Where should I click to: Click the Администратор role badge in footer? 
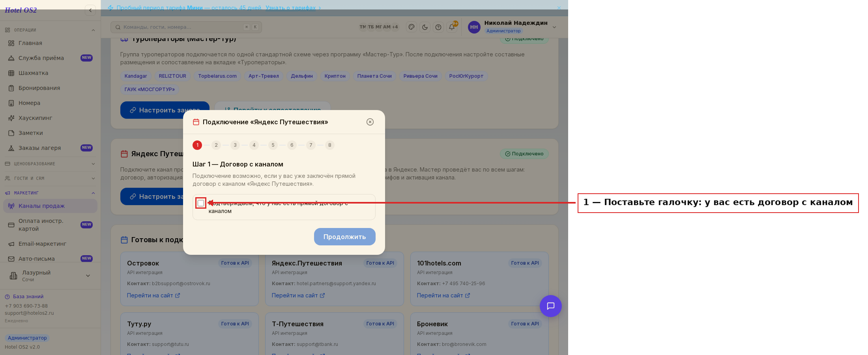point(27,338)
